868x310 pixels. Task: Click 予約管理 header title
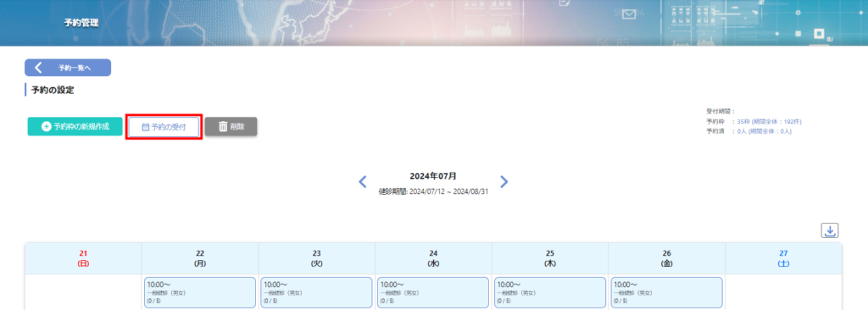(x=81, y=23)
